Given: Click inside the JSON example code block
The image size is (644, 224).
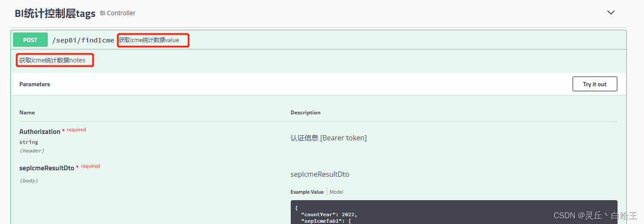Looking at the screenshot, I should [453, 212].
